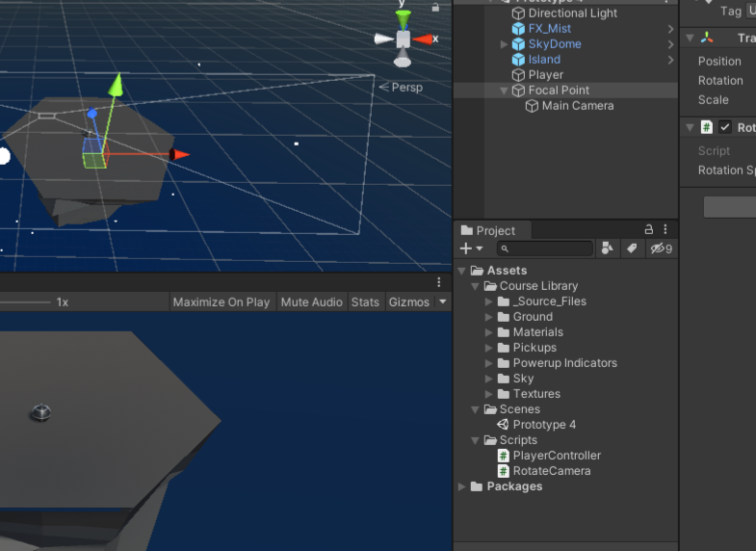Toggle the Rotate Camera component enabled checkbox
This screenshot has width=756, height=551.
(725, 127)
